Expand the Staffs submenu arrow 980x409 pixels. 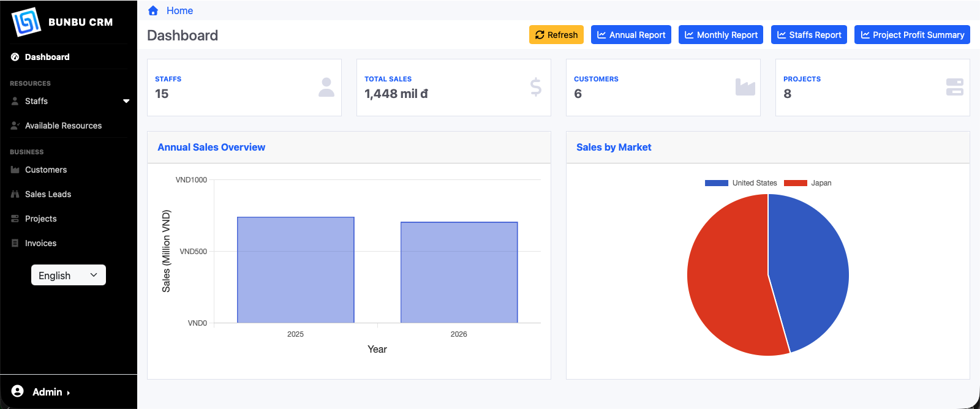coord(126,101)
